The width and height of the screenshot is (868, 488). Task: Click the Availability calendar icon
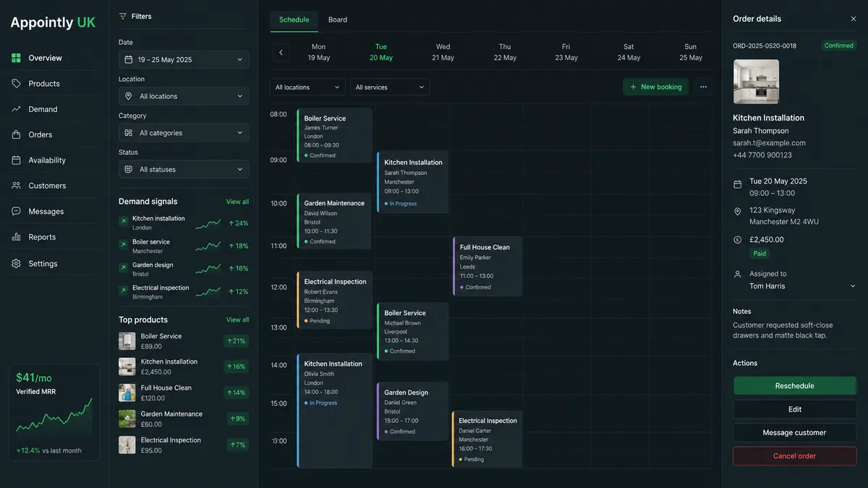pyautogui.click(x=16, y=160)
